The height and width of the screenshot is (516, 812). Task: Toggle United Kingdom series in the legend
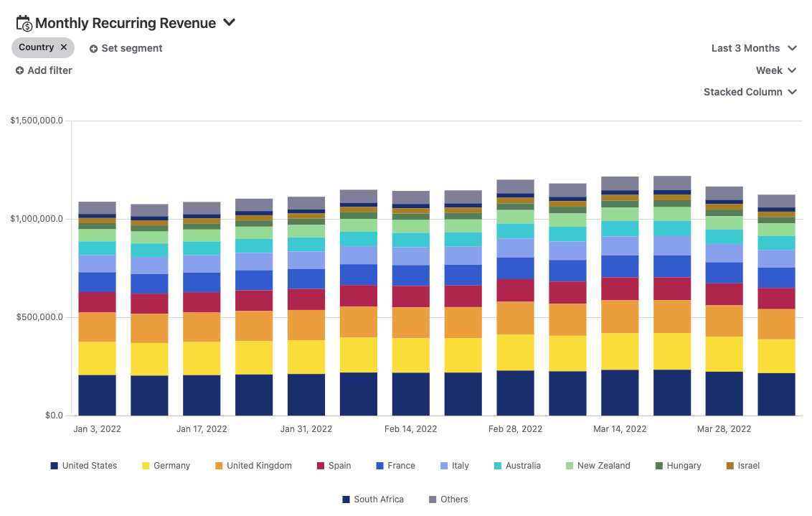(x=254, y=466)
